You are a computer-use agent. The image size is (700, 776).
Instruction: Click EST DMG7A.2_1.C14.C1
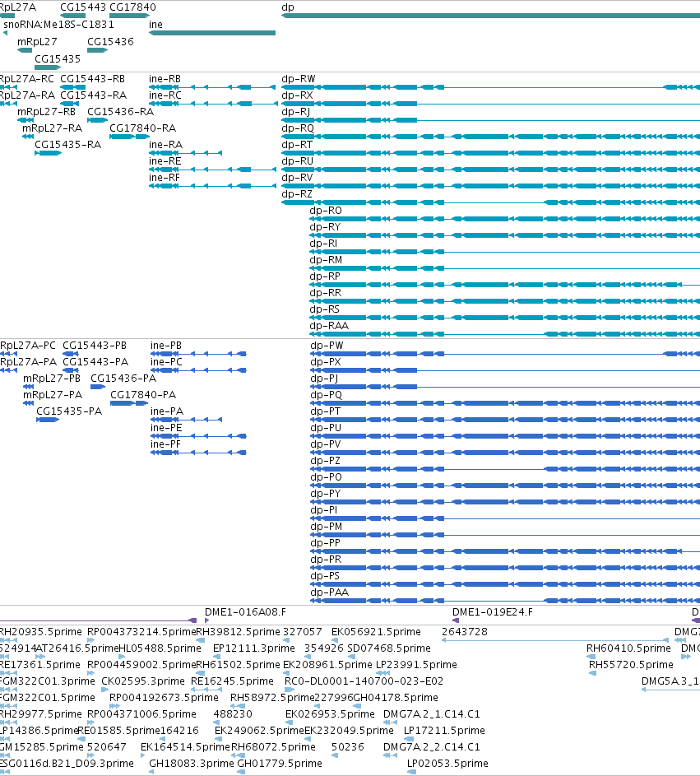coord(390,723)
